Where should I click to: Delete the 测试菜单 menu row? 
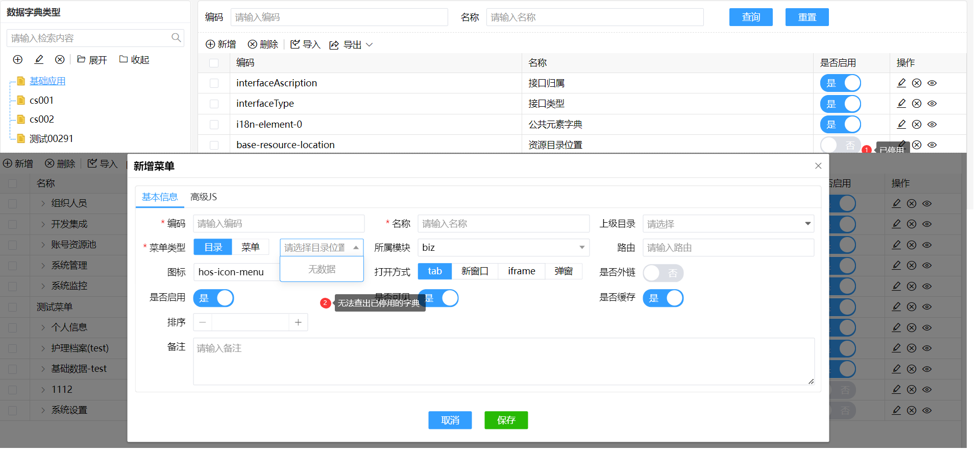point(912,307)
